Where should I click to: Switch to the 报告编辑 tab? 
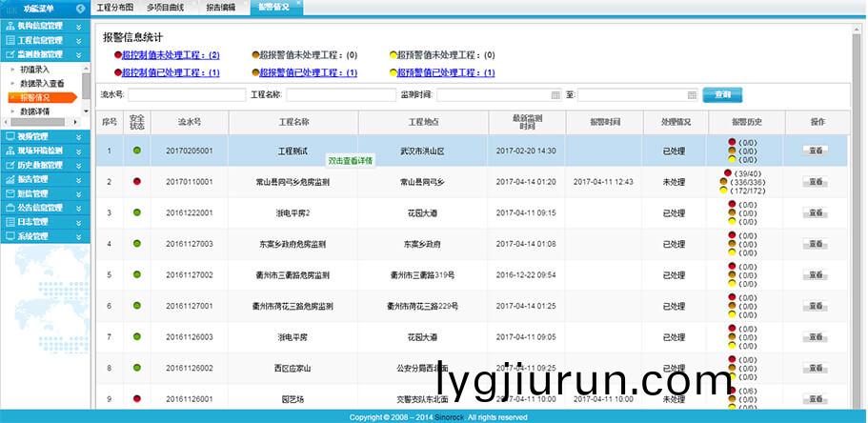223,7
